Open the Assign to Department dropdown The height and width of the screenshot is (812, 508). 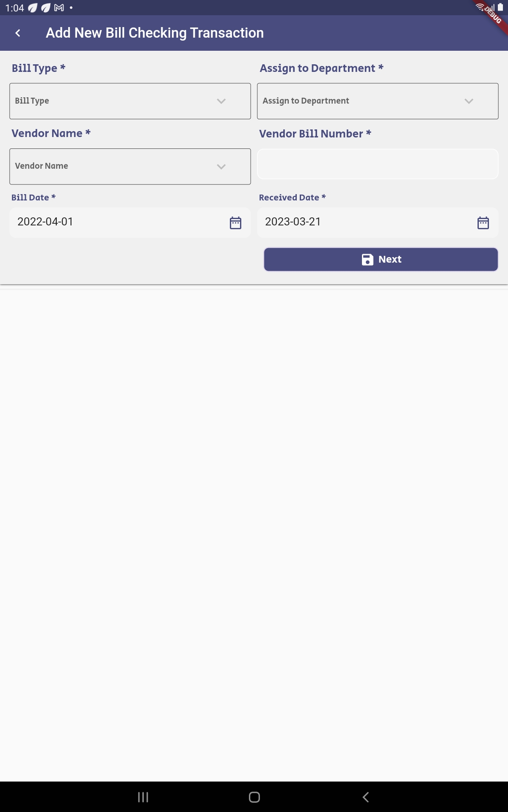click(378, 101)
